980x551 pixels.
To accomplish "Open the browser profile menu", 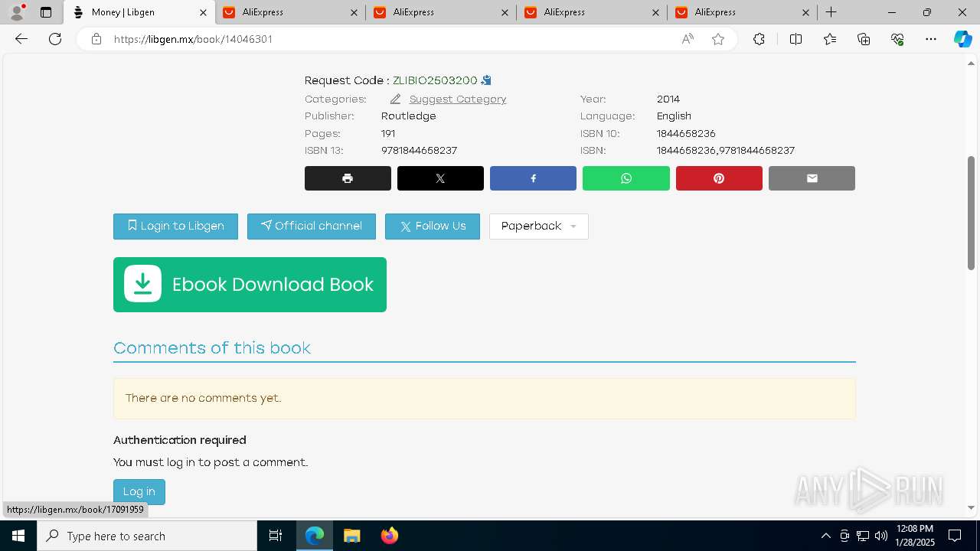I will point(17,12).
